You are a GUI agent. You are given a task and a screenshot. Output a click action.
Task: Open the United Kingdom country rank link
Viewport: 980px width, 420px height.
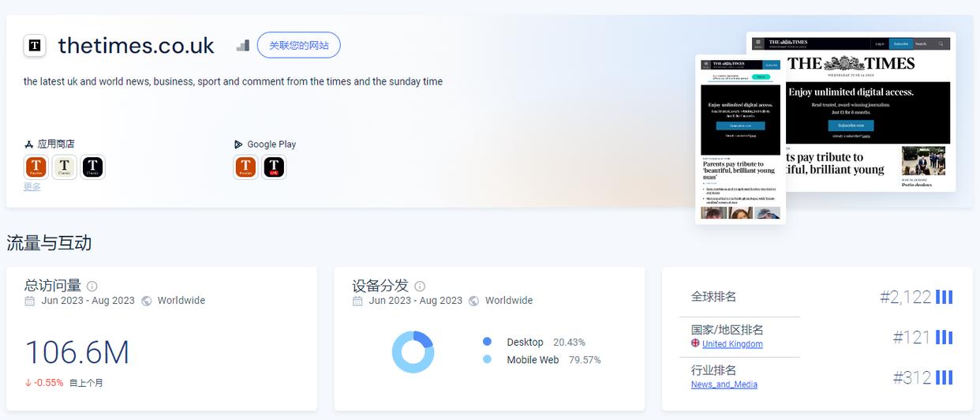[731, 344]
